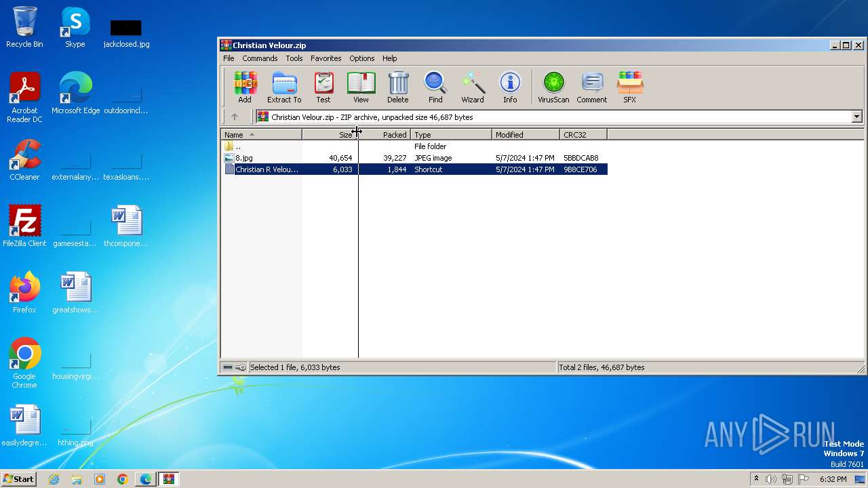Sort by the CRC32 column header
Viewport: 868px width, 488px height.
click(x=584, y=135)
